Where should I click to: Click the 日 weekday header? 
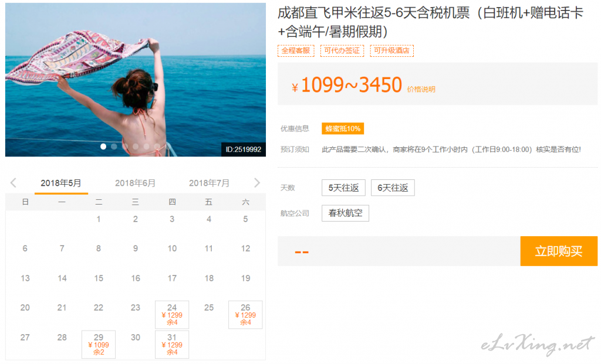click(x=25, y=202)
